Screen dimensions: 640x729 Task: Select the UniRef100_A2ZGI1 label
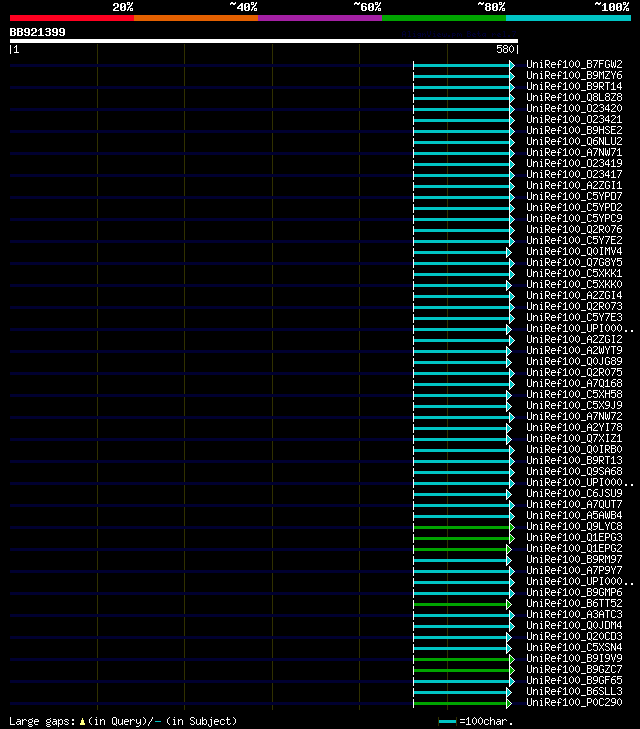(x=574, y=186)
